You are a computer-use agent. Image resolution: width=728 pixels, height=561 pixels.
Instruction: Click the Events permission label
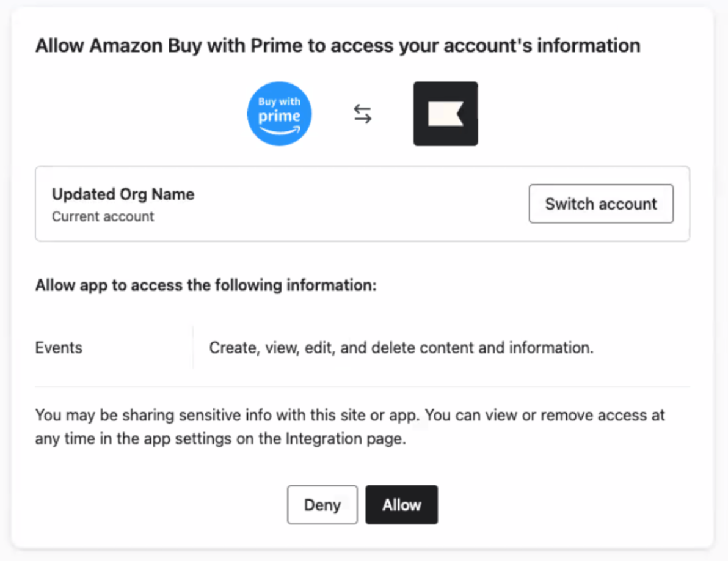pyautogui.click(x=59, y=348)
